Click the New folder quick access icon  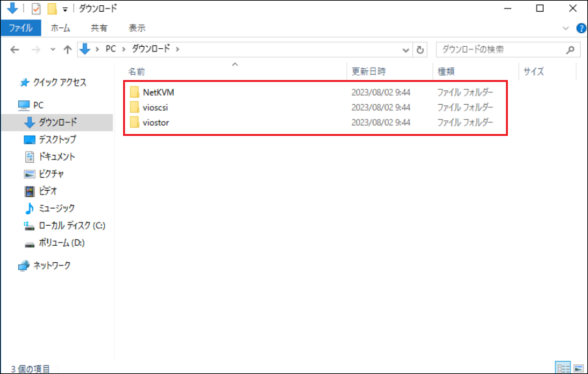point(51,8)
